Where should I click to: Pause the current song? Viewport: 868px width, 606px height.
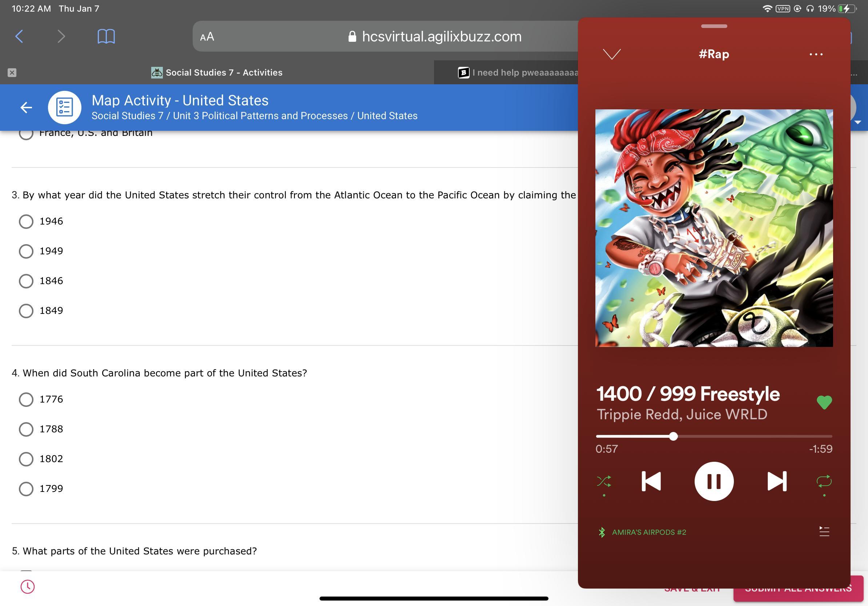point(714,481)
